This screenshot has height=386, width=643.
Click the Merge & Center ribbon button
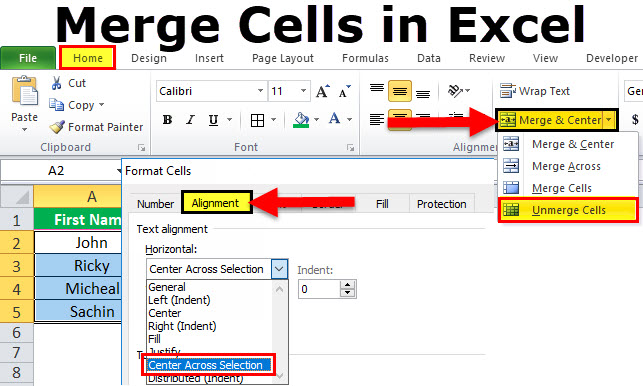[550, 120]
